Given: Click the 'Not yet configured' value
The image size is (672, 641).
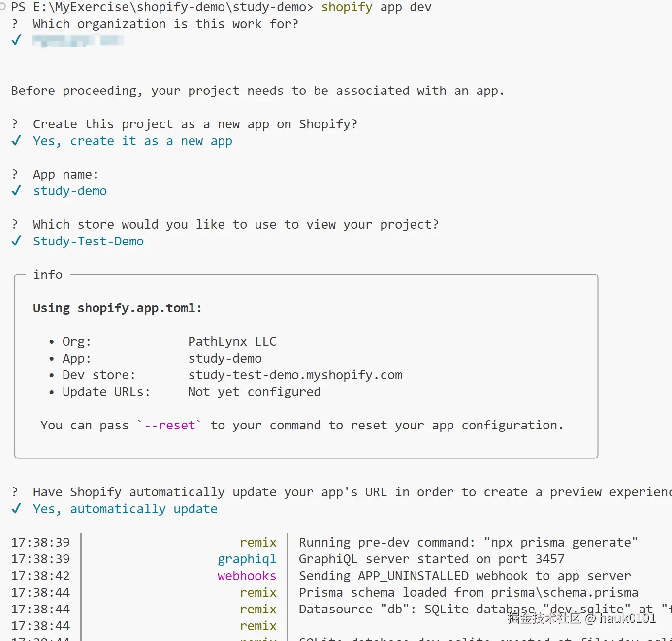Looking at the screenshot, I should tap(254, 392).
